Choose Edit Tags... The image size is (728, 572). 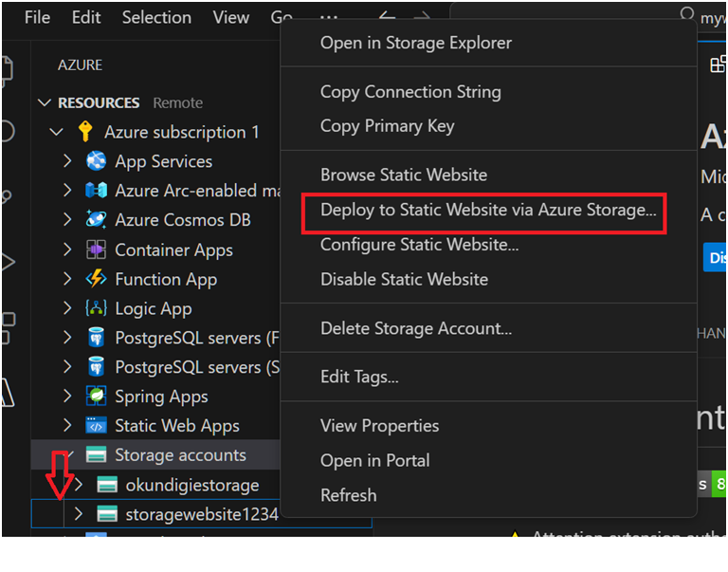tap(488, 377)
